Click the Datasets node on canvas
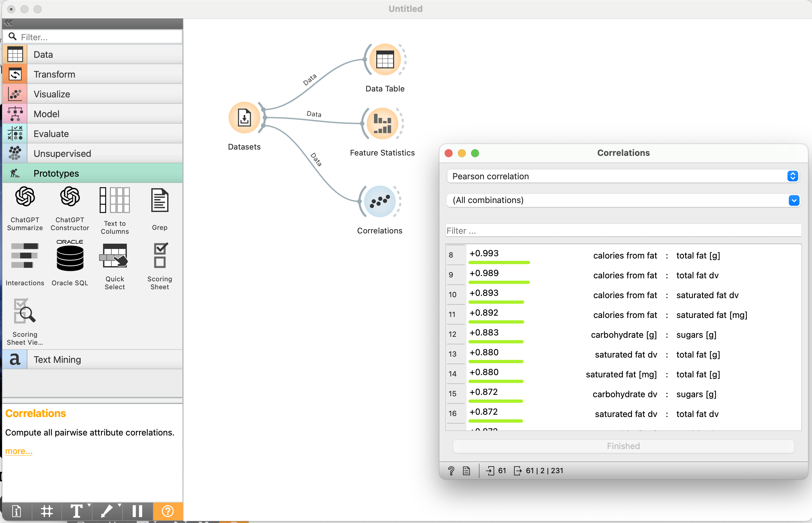The height and width of the screenshot is (523, 812). [x=244, y=118]
